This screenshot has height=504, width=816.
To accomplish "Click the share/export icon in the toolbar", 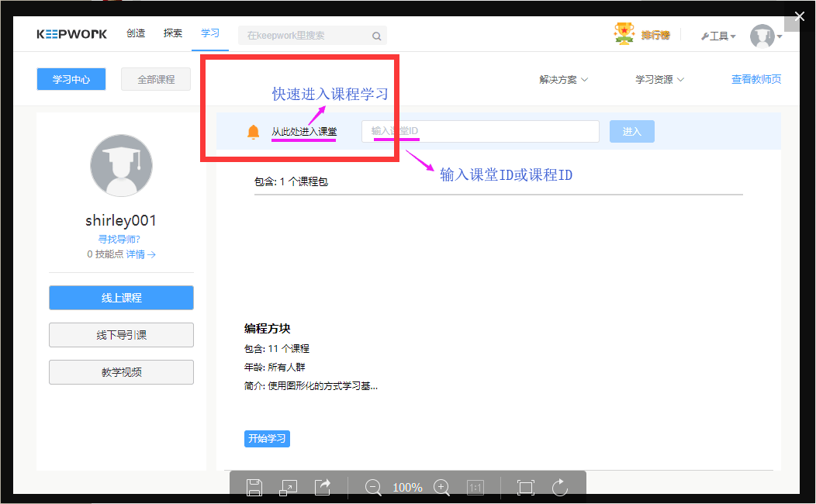I will (322, 487).
